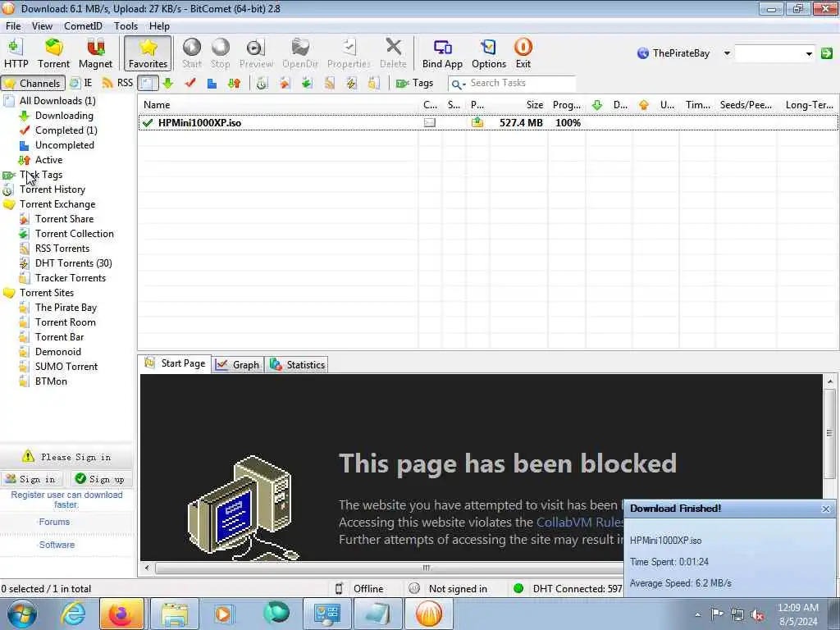This screenshot has height=630, width=840.
Task: Click the OpenDir toolbar icon
Action: click(300, 53)
